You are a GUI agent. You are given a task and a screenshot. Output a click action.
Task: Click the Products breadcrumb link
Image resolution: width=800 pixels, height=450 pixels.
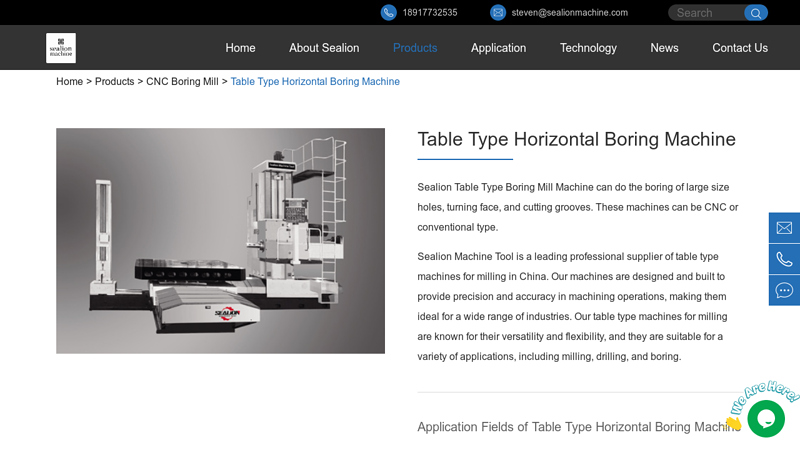(114, 82)
